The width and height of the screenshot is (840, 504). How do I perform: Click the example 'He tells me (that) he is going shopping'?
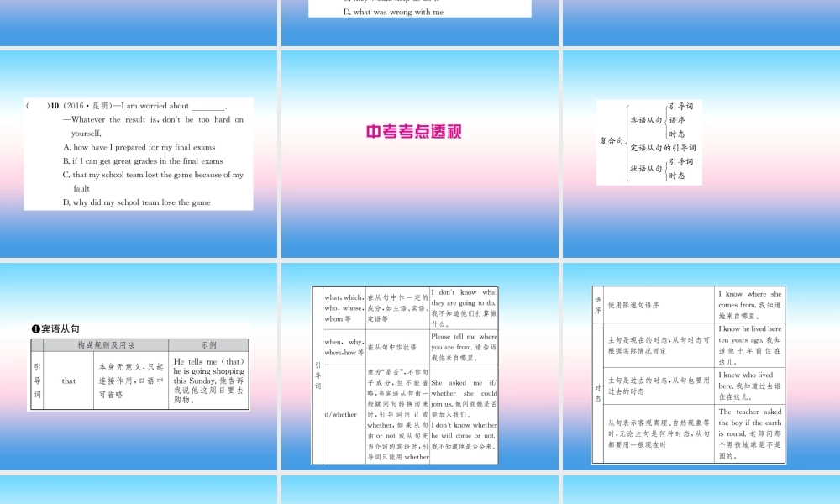pyautogui.click(x=208, y=381)
